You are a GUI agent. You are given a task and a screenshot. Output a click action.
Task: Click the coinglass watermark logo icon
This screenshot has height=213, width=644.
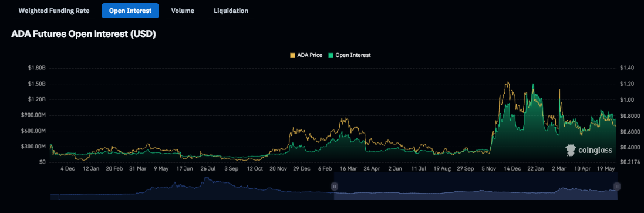point(571,151)
